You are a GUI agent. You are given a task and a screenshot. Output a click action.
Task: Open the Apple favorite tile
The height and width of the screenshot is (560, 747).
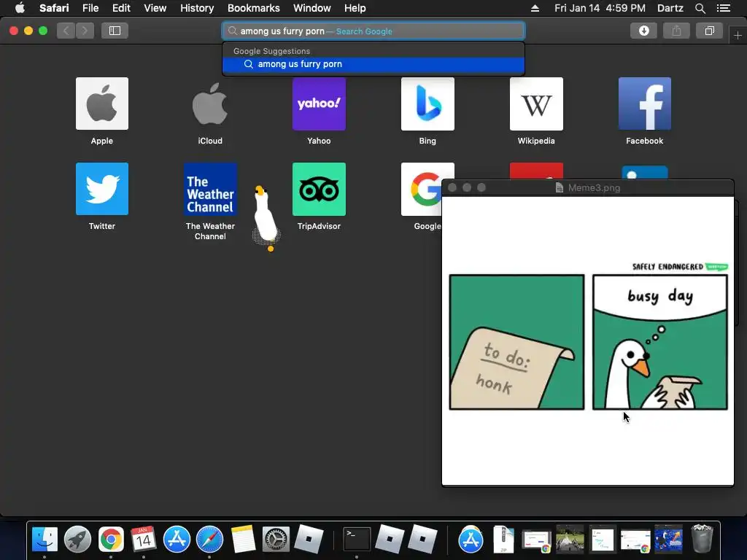point(102,104)
